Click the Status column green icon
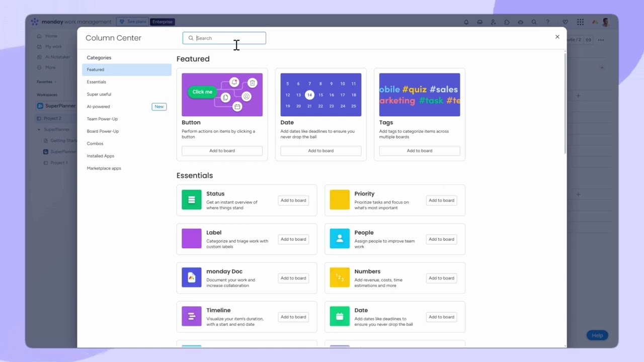Screen dimensions: 644x362 pos(191,200)
